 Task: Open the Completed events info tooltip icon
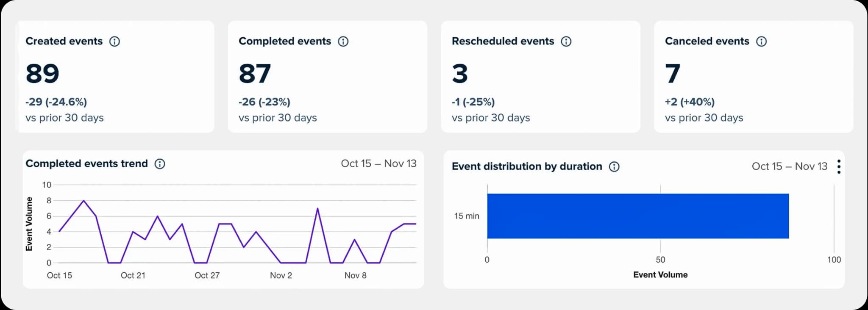coord(343,42)
